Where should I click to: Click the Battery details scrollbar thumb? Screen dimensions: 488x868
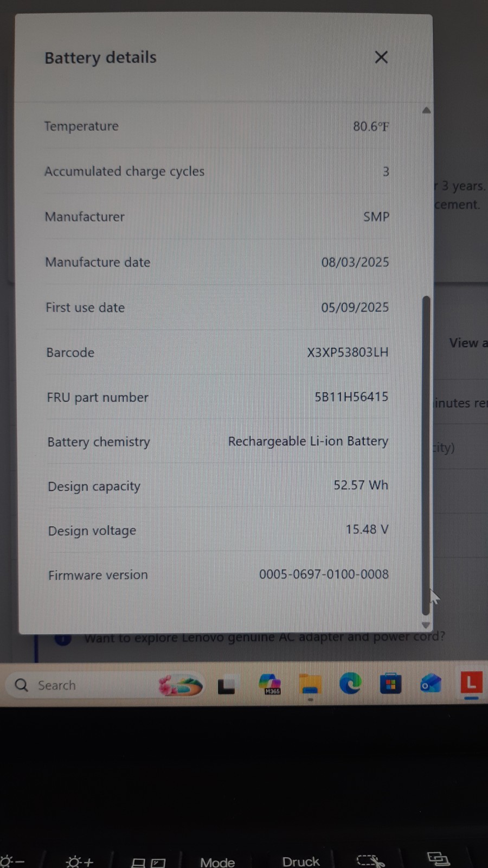pyautogui.click(x=426, y=455)
